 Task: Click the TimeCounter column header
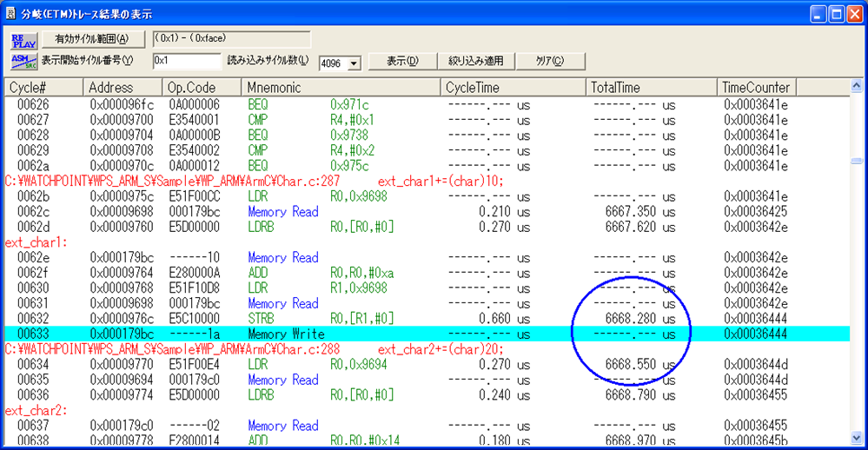click(757, 88)
